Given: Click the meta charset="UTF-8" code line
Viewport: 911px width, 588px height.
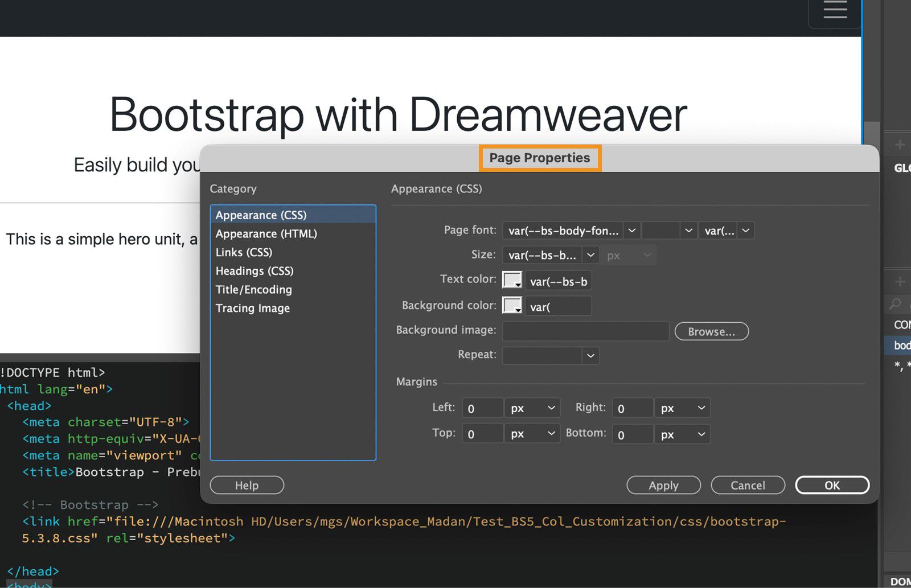Looking at the screenshot, I should (105, 422).
